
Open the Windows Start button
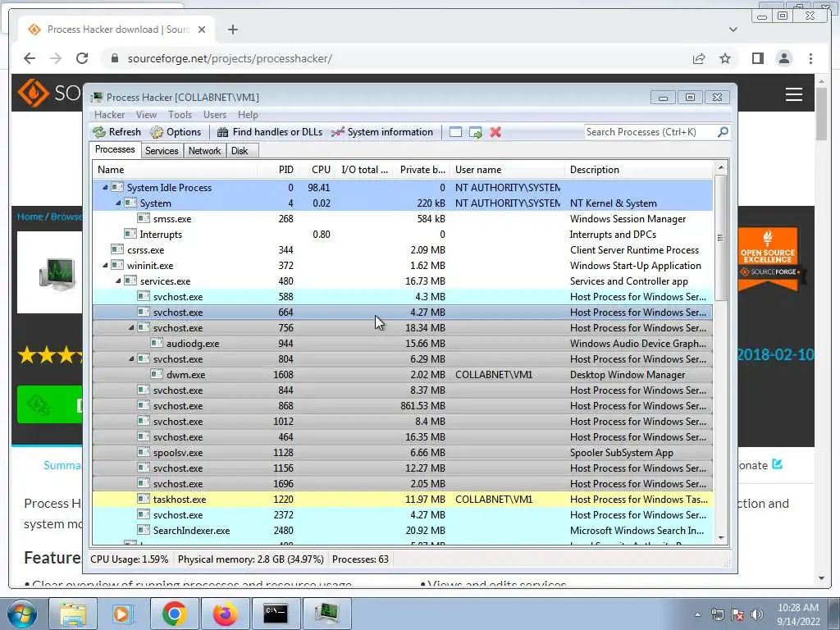pos(22,614)
